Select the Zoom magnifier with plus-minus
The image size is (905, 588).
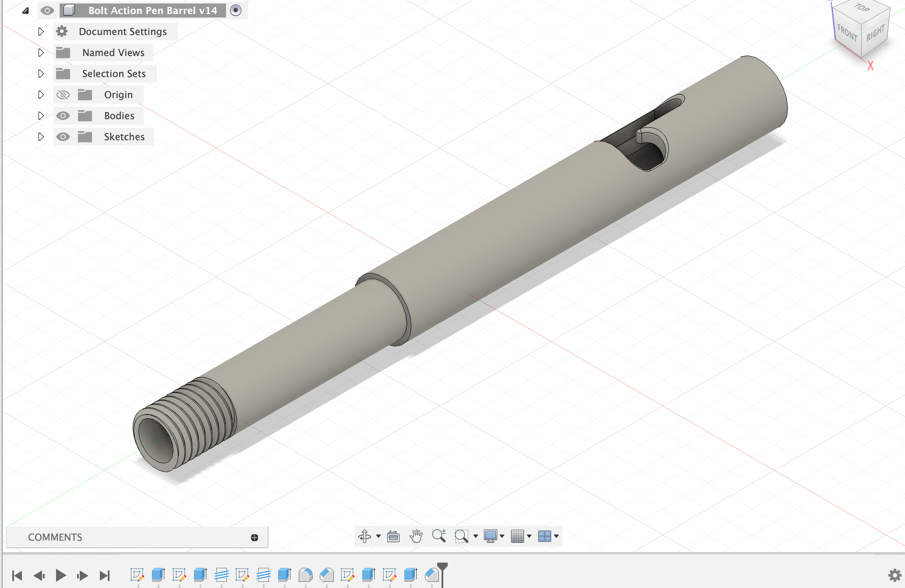439,536
